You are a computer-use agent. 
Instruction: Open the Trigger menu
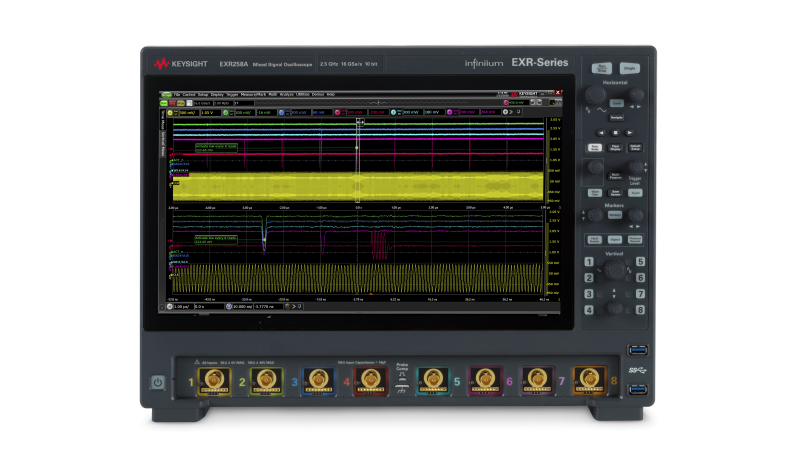232,94
